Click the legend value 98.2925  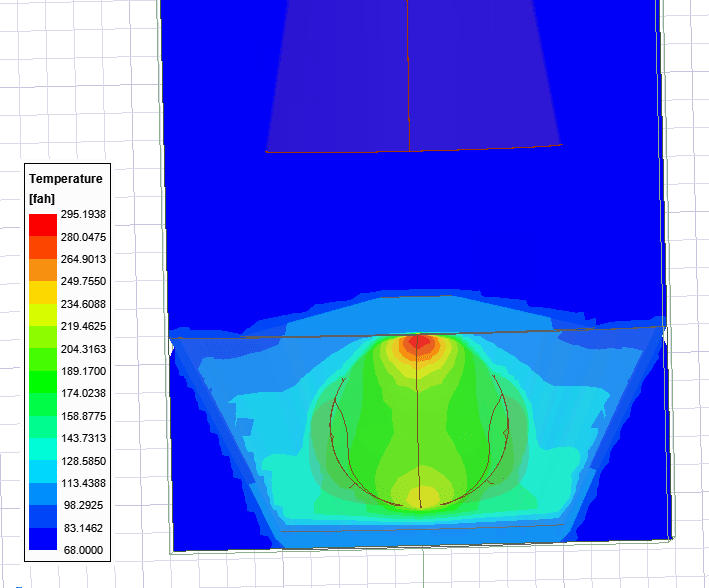(83, 505)
